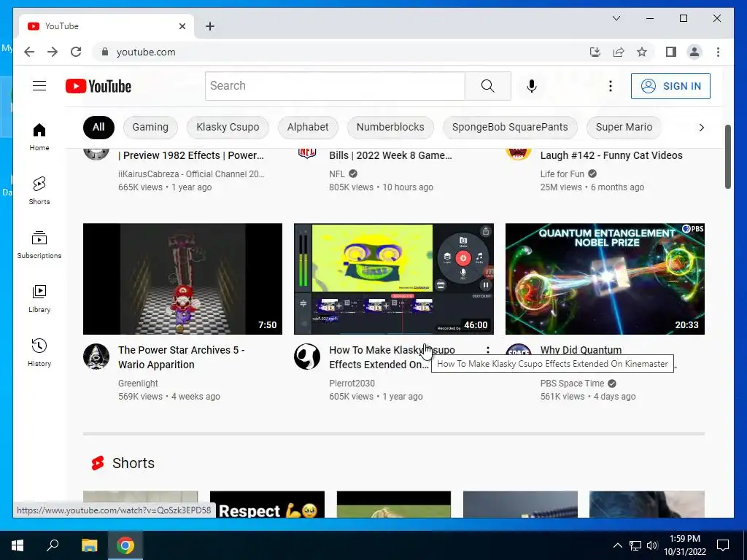Start voice search with the microphone icon

532,86
